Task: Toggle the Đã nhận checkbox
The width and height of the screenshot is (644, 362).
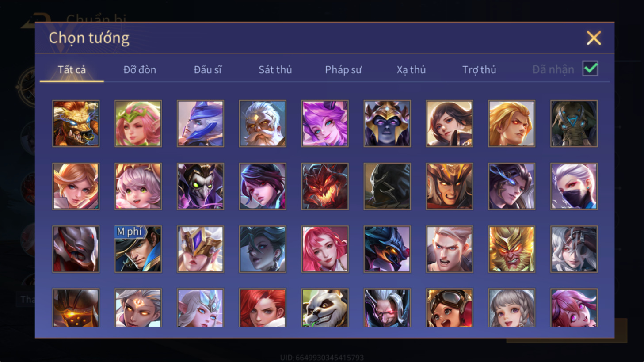Action: (590, 69)
